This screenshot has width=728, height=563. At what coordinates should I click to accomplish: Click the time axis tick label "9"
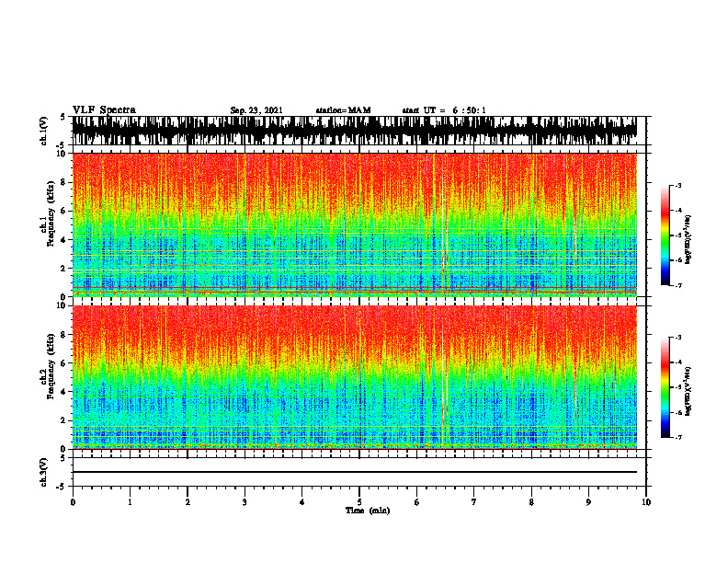(x=588, y=502)
